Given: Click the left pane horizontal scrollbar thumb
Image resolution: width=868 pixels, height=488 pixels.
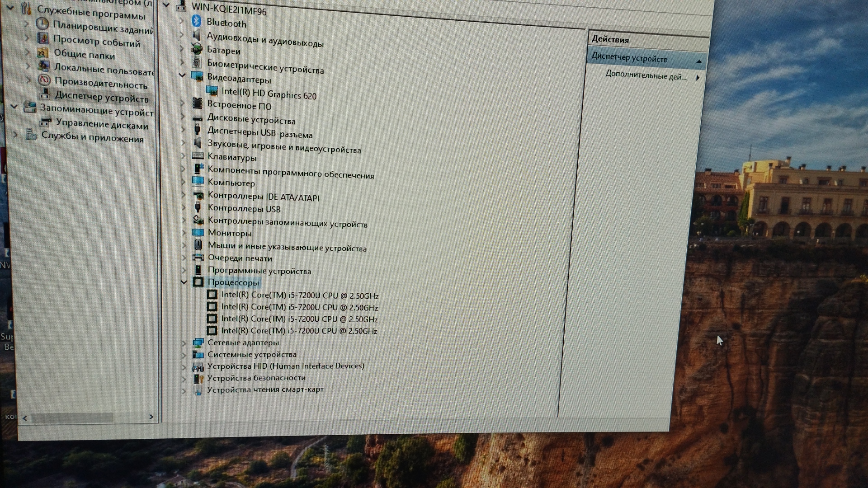Looking at the screenshot, I should click(72, 418).
